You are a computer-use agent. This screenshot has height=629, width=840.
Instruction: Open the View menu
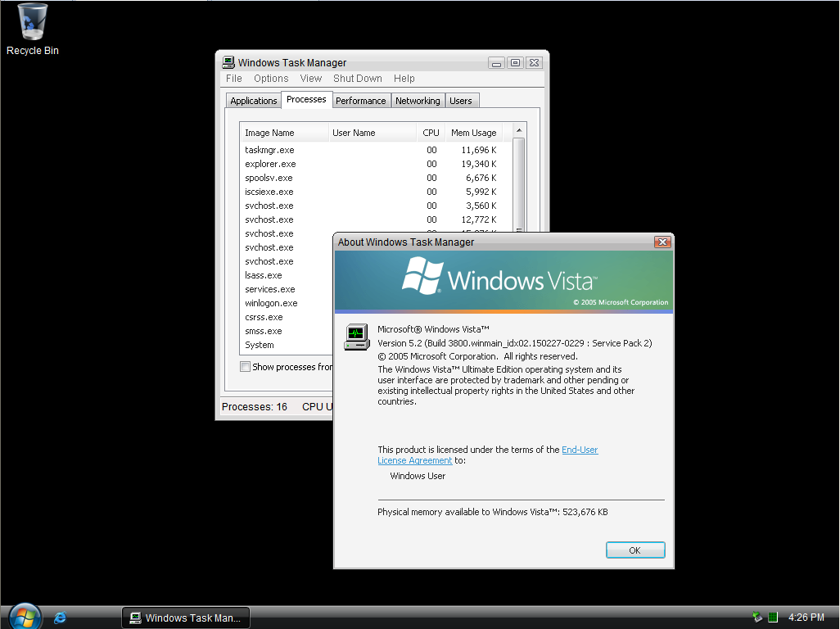(x=311, y=79)
